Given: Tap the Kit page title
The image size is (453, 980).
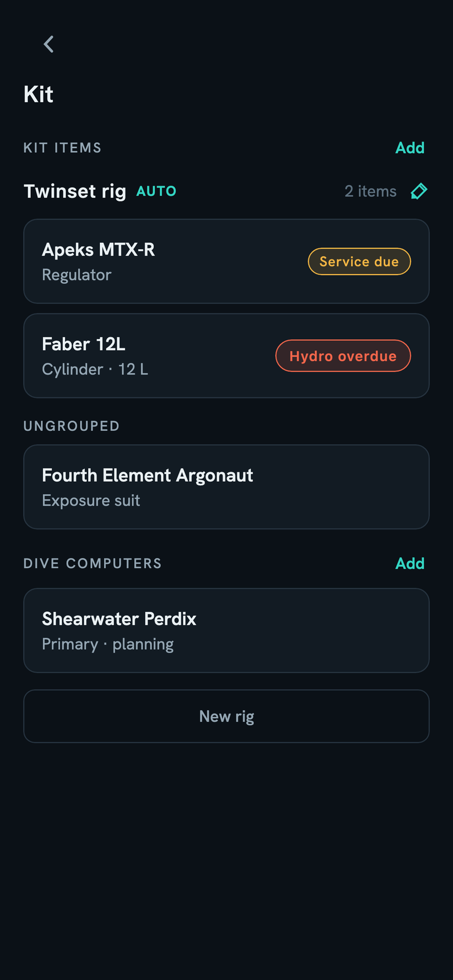Looking at the screenshot, I should coord(38,94).
